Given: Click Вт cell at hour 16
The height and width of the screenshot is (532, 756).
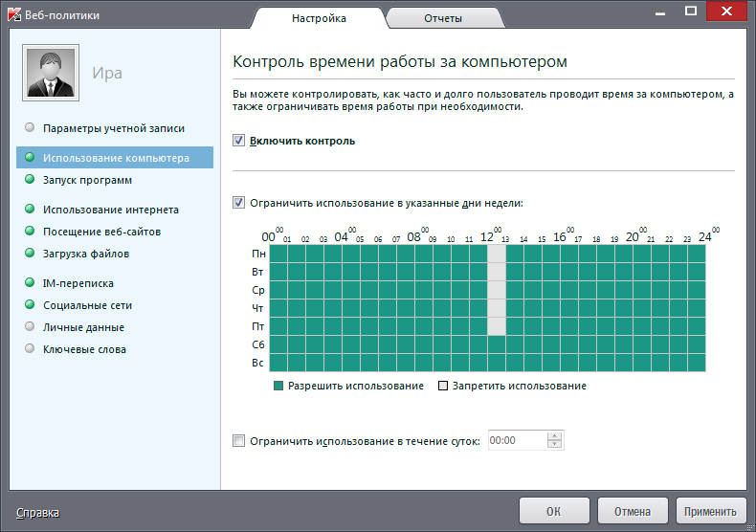Looking at the screenshot, I should (x=569, y=272).
